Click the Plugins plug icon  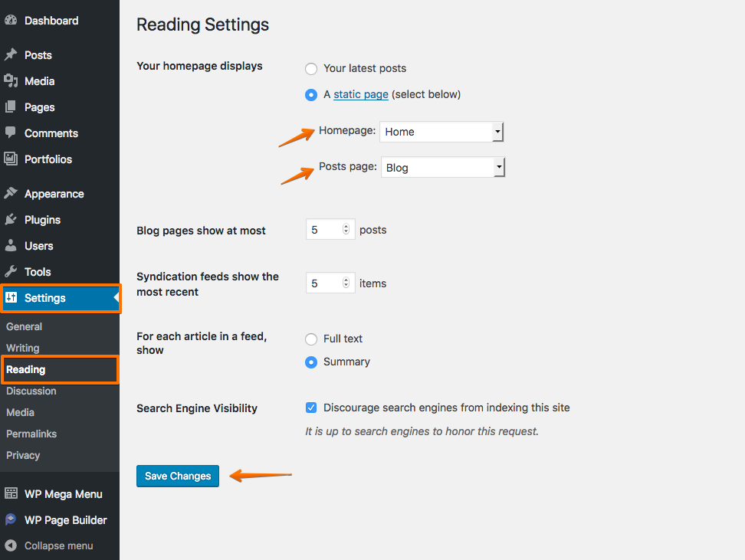(11, 219)
